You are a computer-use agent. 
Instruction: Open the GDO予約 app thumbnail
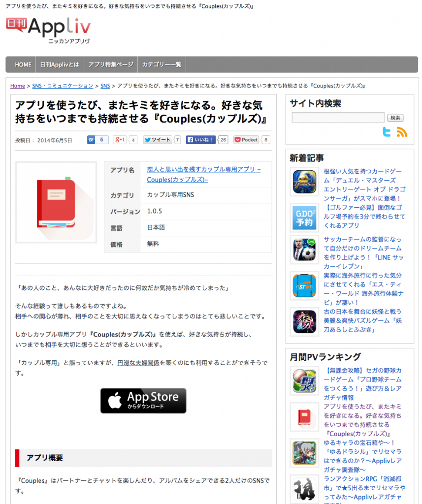(304, 218)
